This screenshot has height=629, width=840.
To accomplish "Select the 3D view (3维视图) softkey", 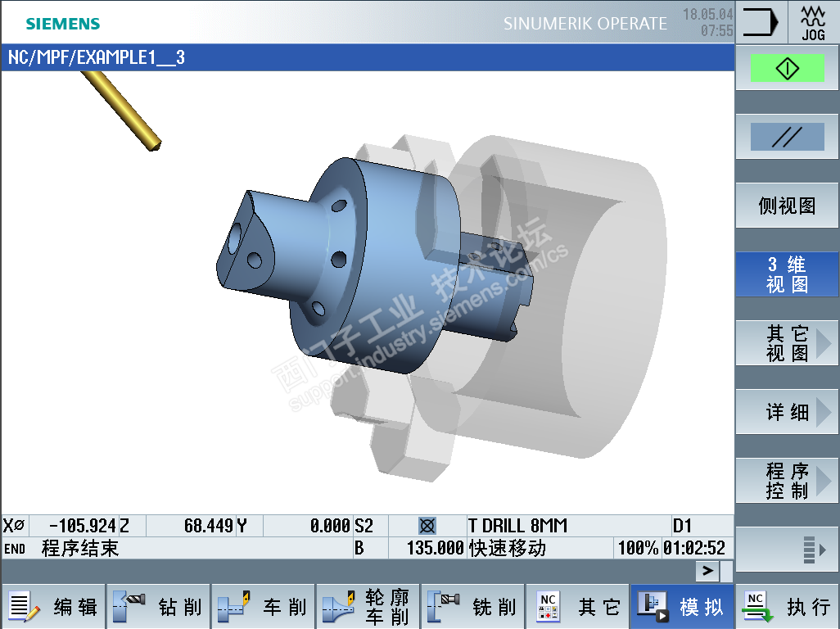I will click(787, 274).
